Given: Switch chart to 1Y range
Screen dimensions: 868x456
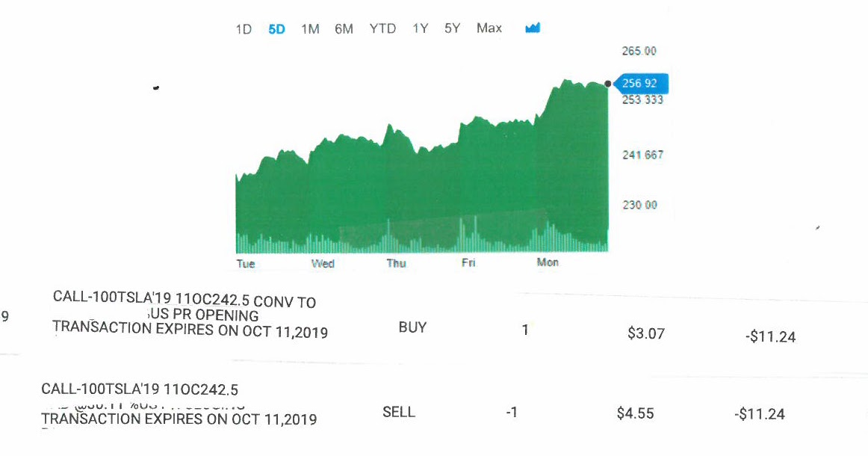Looking at the screenshot, I should (x=420, y=28).
